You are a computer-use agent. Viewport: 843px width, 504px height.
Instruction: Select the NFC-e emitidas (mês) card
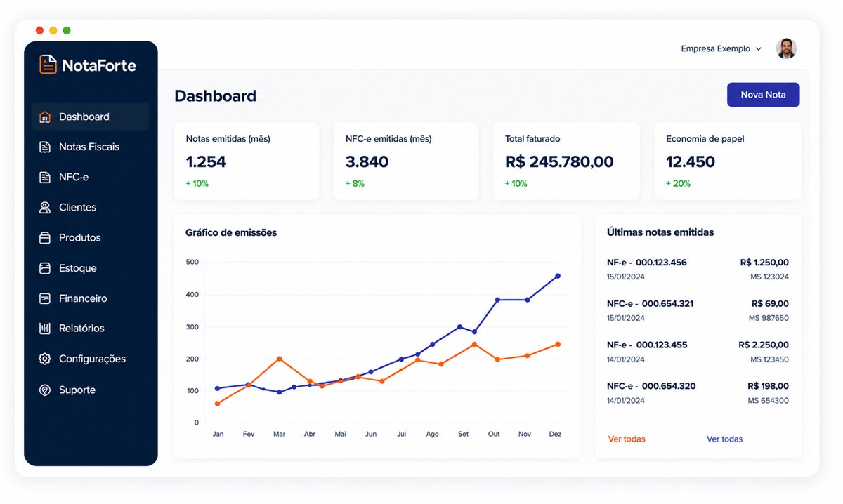406,161
